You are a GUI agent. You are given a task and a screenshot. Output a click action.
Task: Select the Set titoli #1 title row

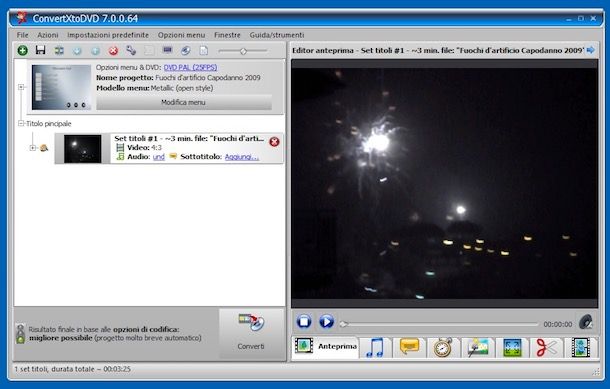click(x=169, y=148)
